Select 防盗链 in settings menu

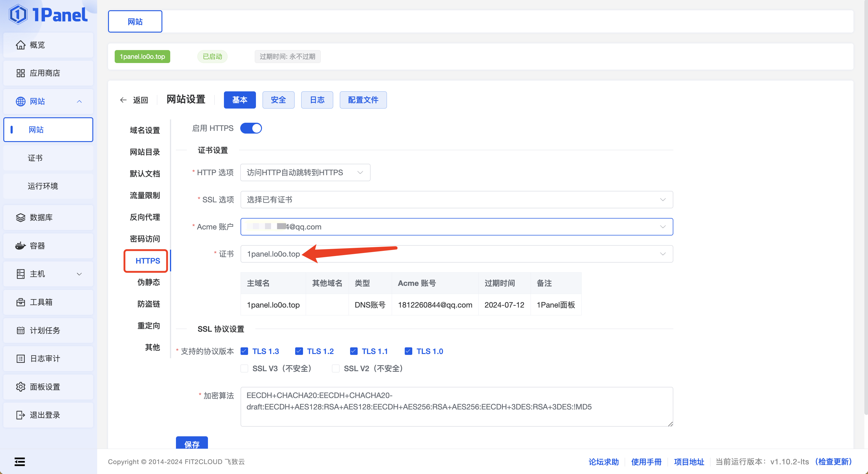[148, 304]
